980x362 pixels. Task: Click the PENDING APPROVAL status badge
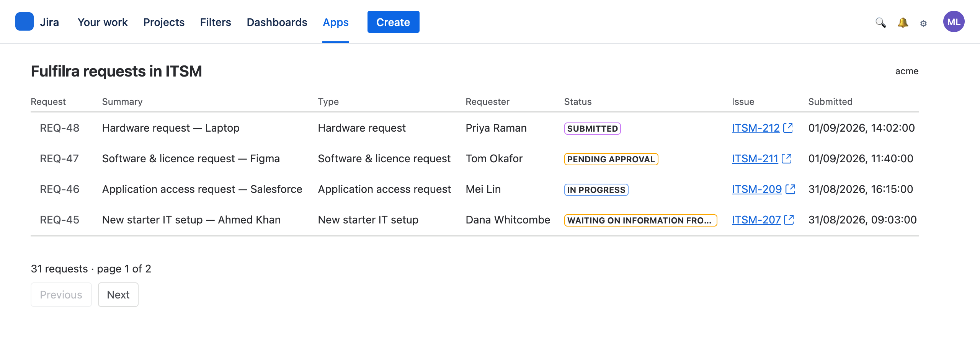pyautogui.click(x=611, y=159)
